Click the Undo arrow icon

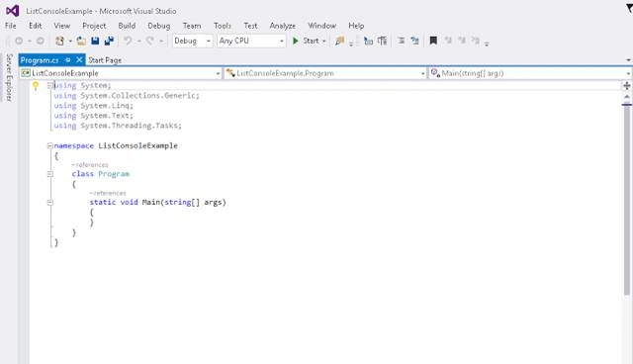pyautogui.click(x=128, y=41)
